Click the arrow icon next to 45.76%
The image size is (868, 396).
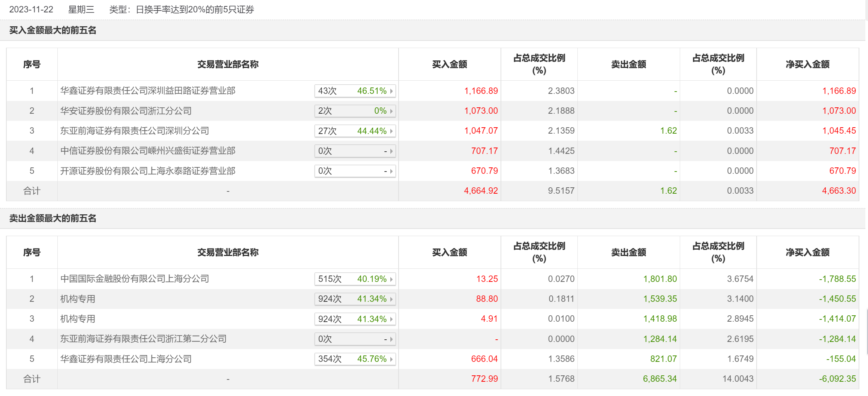click(x=391, y=359)
